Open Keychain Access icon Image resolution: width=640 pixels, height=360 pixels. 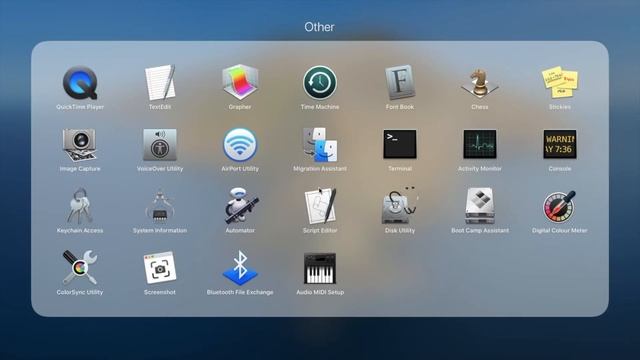(80, 206)
